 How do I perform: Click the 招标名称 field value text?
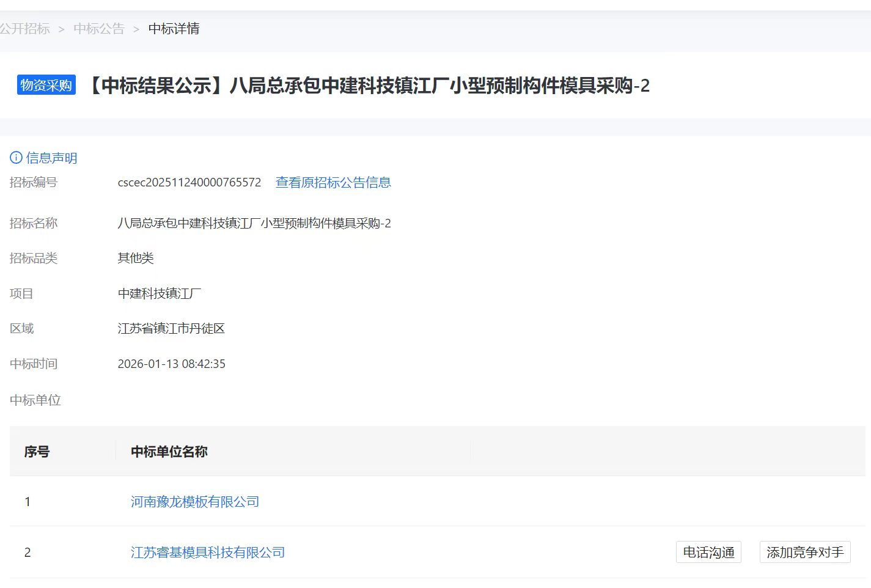pos(254,223)
